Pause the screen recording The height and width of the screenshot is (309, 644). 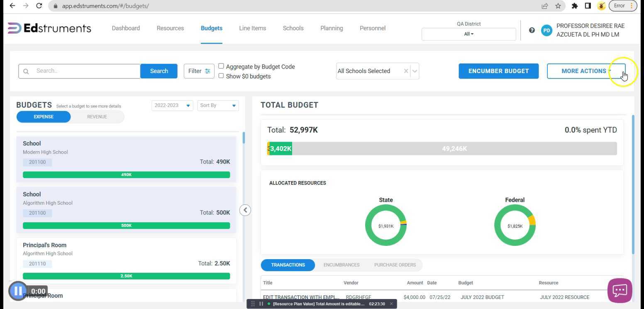(18, 291)
